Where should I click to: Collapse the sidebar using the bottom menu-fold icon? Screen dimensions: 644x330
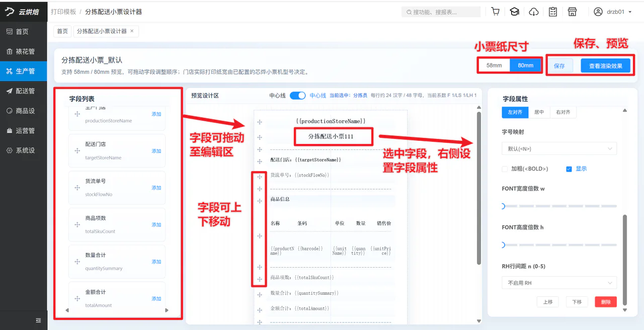coord(38,320)
